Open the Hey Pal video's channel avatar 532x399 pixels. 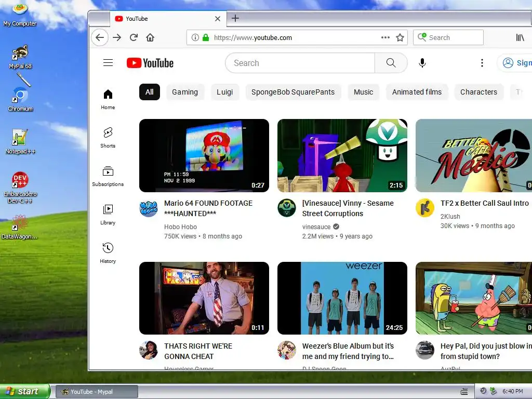425,350
